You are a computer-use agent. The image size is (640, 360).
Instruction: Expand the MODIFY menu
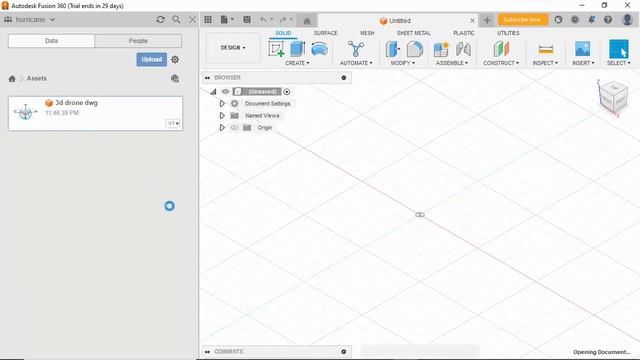coord(402,63)
